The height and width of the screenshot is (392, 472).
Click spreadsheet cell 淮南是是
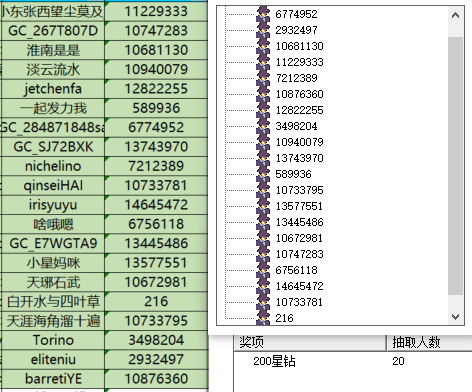[x=53, y=50]
